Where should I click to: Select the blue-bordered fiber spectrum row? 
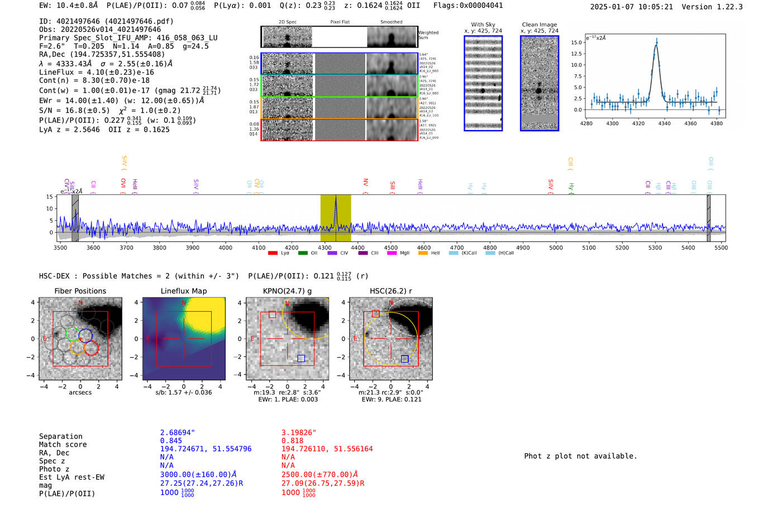pyautogui.click(x=340, y=64)
